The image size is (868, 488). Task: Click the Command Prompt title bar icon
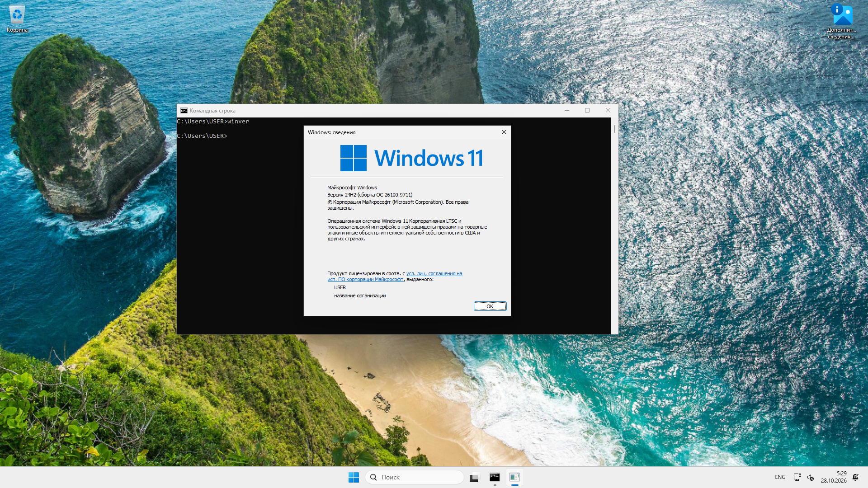[x=184, y=111]
